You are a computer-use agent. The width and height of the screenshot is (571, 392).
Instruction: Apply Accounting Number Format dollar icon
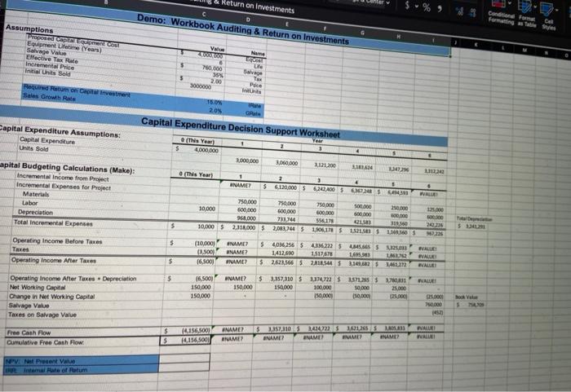tap(407, 5)
